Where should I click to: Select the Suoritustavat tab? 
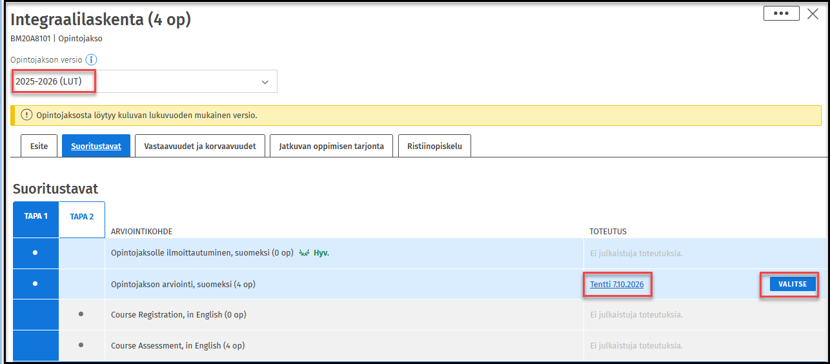coord(96,146)
